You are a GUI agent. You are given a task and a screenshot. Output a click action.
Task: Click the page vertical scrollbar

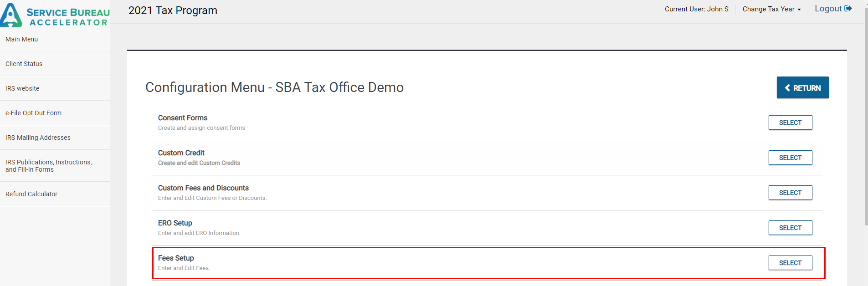(866, 114)
